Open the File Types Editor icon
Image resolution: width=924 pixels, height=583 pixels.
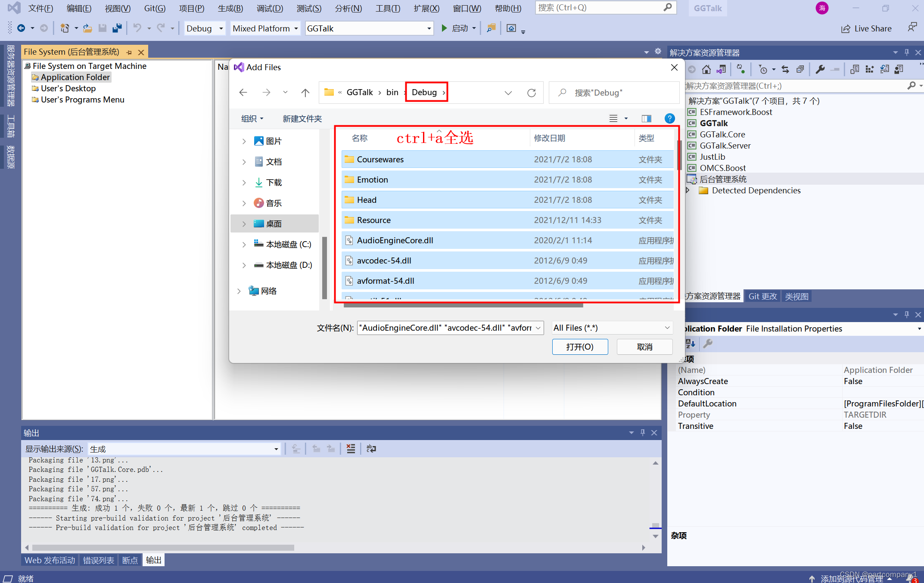[x=884, y=69]
